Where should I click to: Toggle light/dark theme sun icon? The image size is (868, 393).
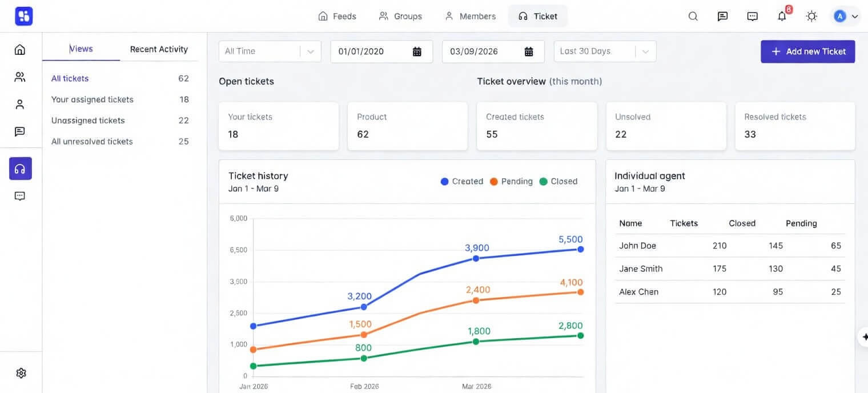click(x=811, y=16)
